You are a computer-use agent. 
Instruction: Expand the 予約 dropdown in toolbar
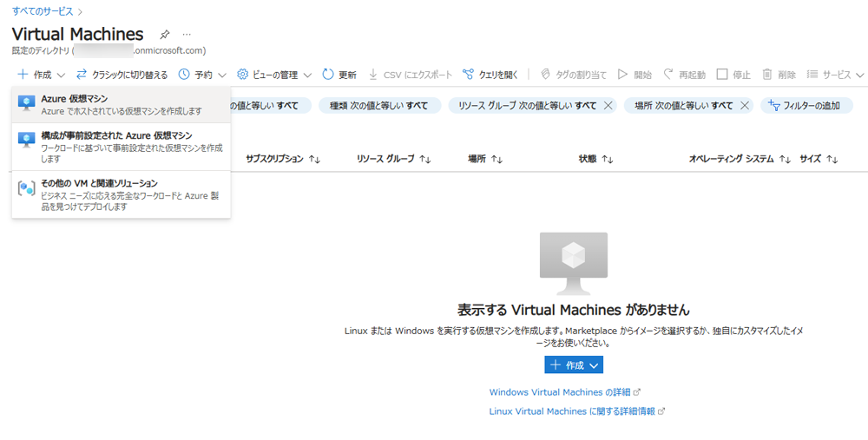click(202, 75)
